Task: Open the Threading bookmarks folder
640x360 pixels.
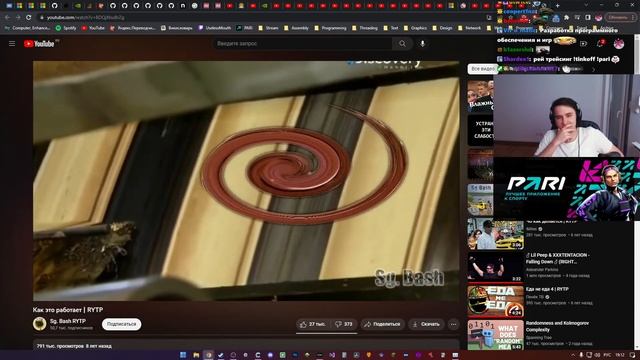Action: (365, 28)
